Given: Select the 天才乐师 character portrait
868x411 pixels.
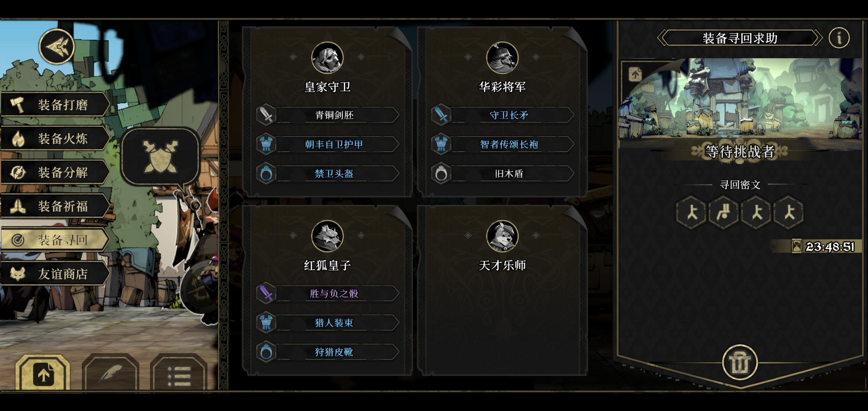Looking at the screenshot, I should [x=502, y=236].
